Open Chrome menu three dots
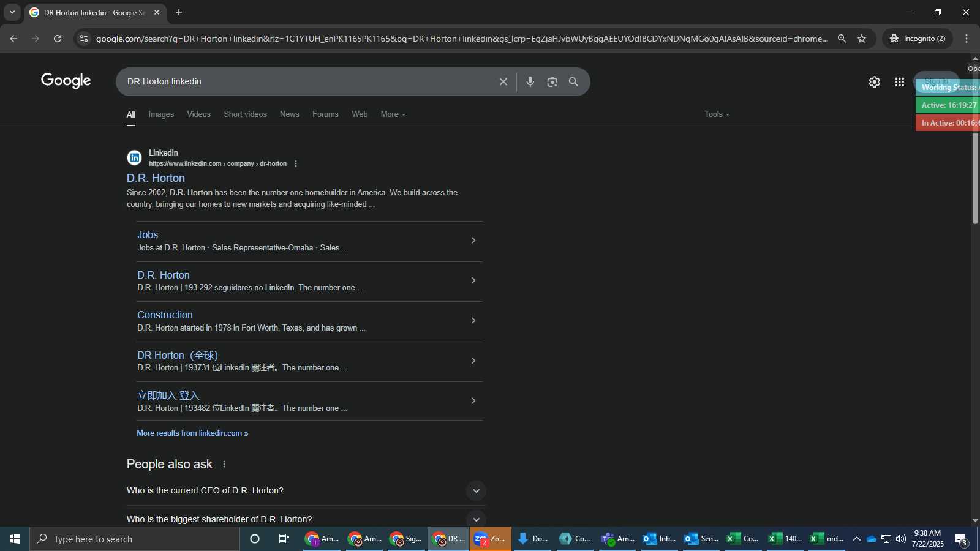The image size is (980, 551). click(x=967, y=39)
